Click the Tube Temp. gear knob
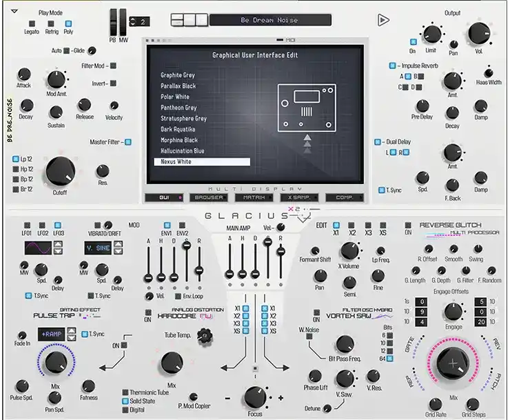Viewport: 510px width, 420px height. pyautogui.click(x=205, y=337)
